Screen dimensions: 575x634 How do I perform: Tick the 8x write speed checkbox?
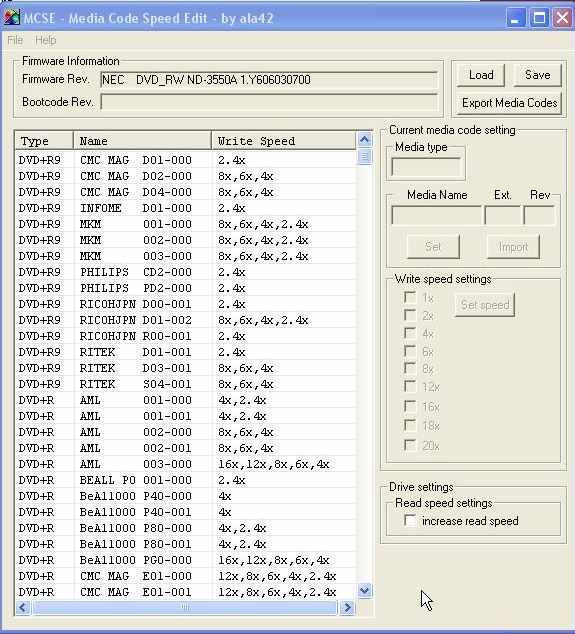(x=410, y=368)
